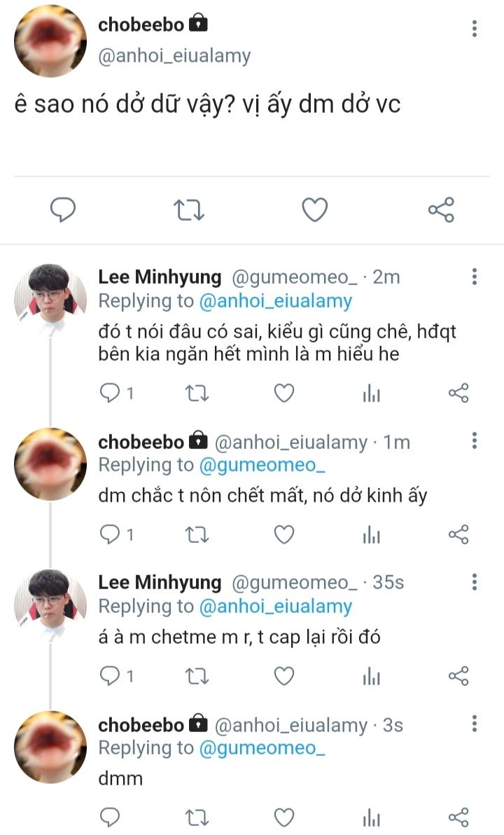Like the main tweet with heart icon

click(x=315, y=209)
